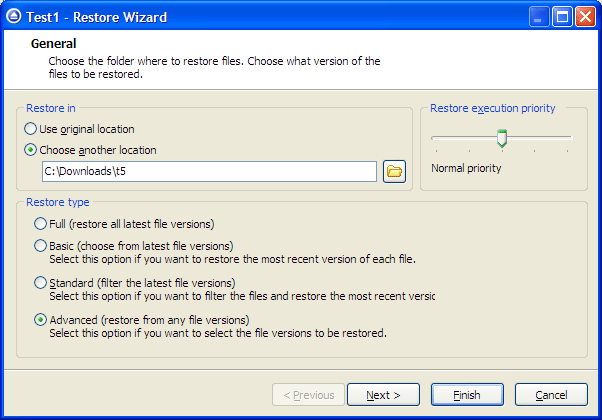Cancel the Restore Wizard

[x=551, y=395]
